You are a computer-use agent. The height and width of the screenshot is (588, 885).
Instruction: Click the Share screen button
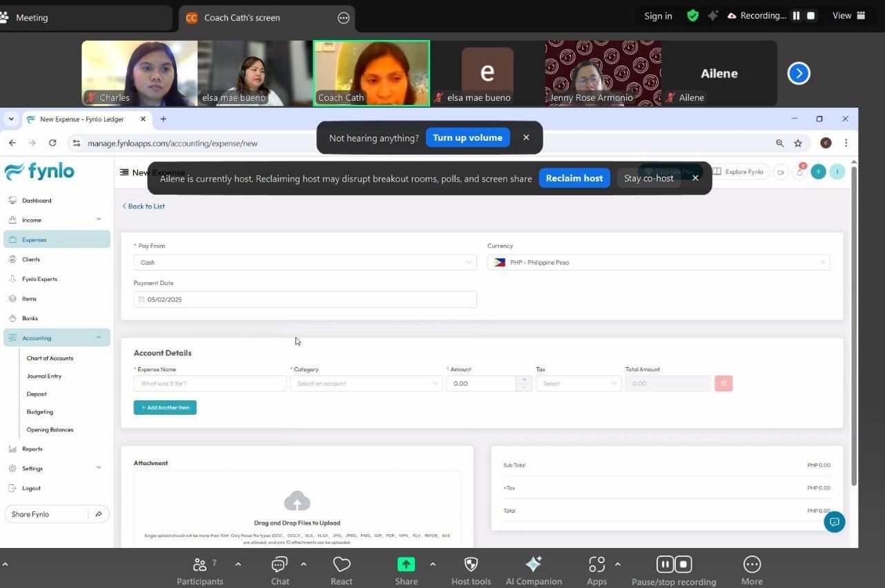click(x=406, y=571)
